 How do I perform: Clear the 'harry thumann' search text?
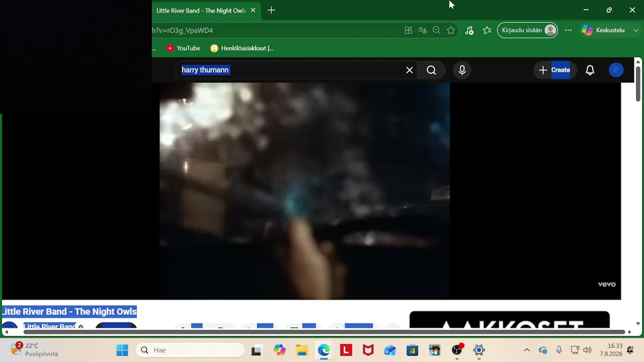pos(410,70)
